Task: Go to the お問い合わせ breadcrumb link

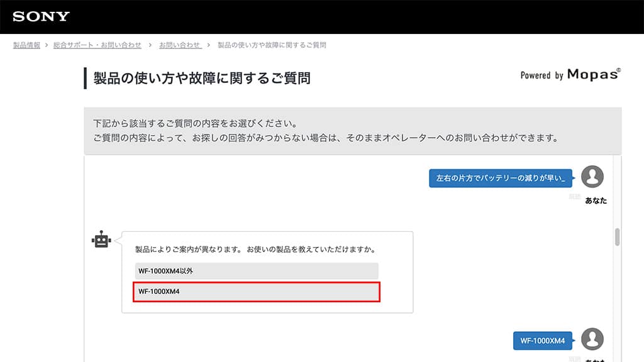Action: pyautogui.click(x=180, y=45)
